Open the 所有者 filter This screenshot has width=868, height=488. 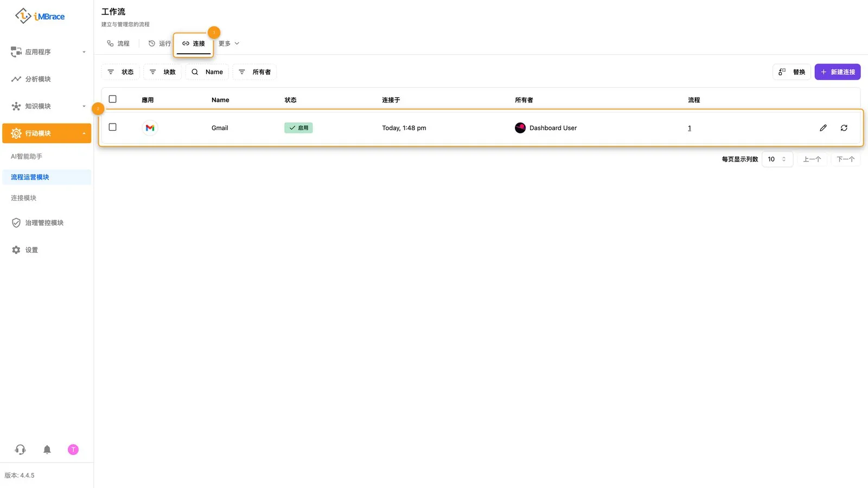[x=254, y=72]
